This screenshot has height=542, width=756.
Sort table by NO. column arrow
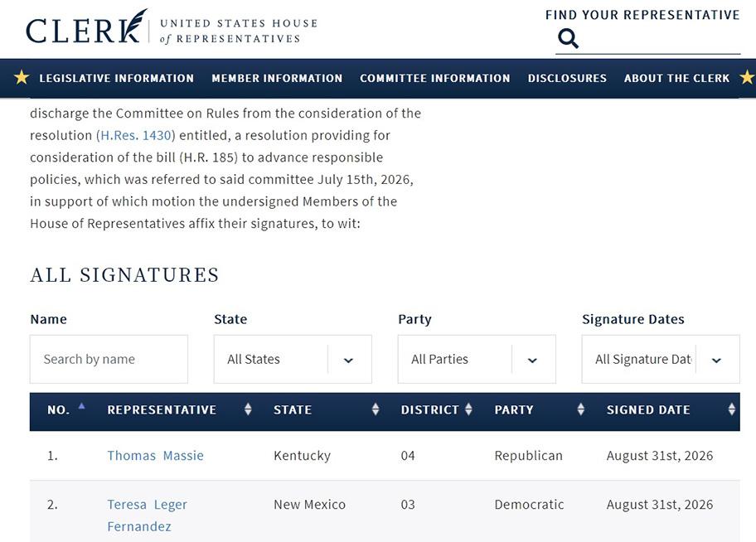[x=81, y=406]
